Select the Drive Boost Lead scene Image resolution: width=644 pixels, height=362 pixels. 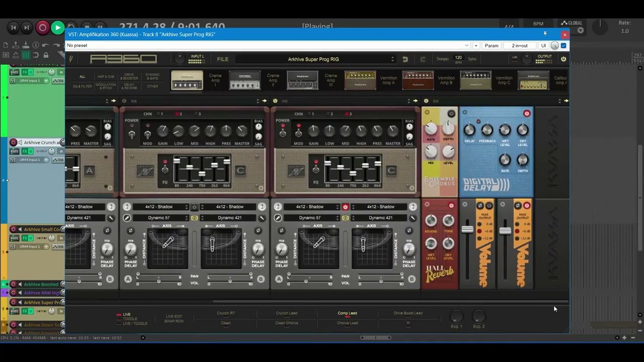coord(408,313)
